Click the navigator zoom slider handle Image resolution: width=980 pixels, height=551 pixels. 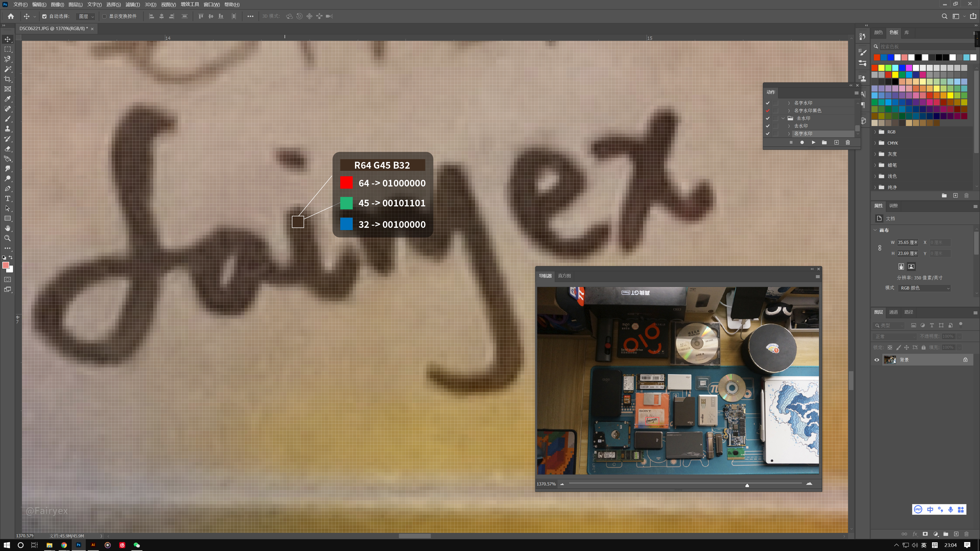pyautogui.click(x=747, y=485)
